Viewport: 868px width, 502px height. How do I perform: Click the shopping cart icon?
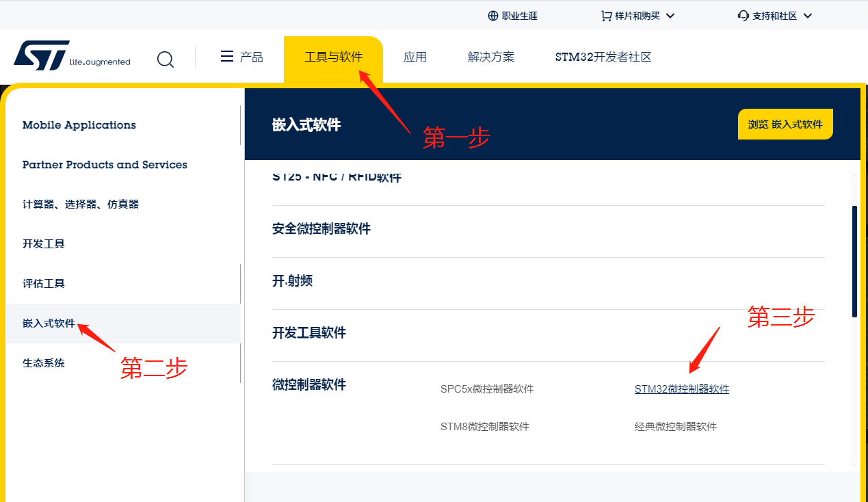point(606,15)
